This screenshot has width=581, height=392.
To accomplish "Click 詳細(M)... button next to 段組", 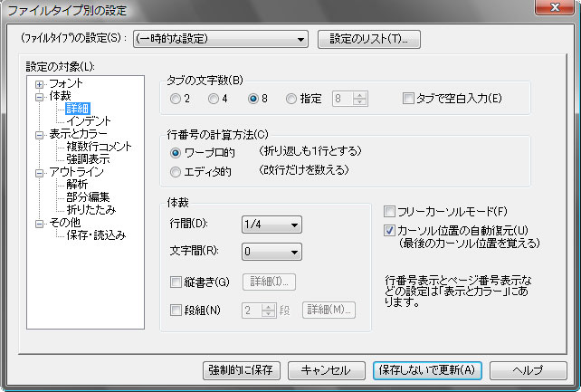I will (x=329, y=310).
